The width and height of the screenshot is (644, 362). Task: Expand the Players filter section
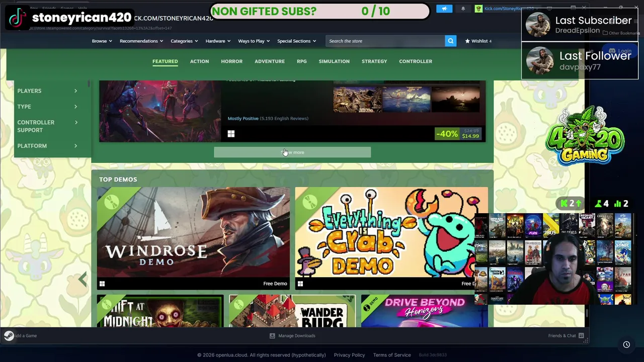(x=48, y=91)
